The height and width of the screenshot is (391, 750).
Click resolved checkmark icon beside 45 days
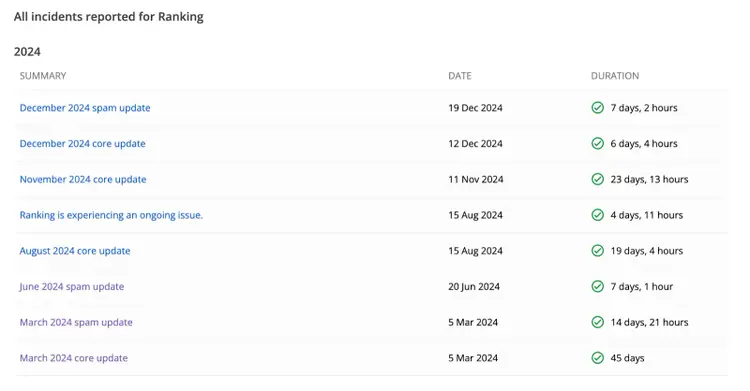pyautogui.click(x=597, y=358)
